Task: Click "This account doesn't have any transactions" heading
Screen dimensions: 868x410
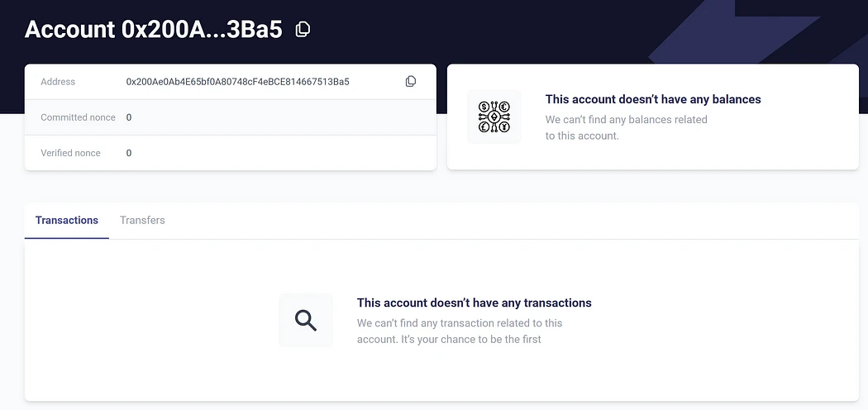Action: click(x=475, y=303)
